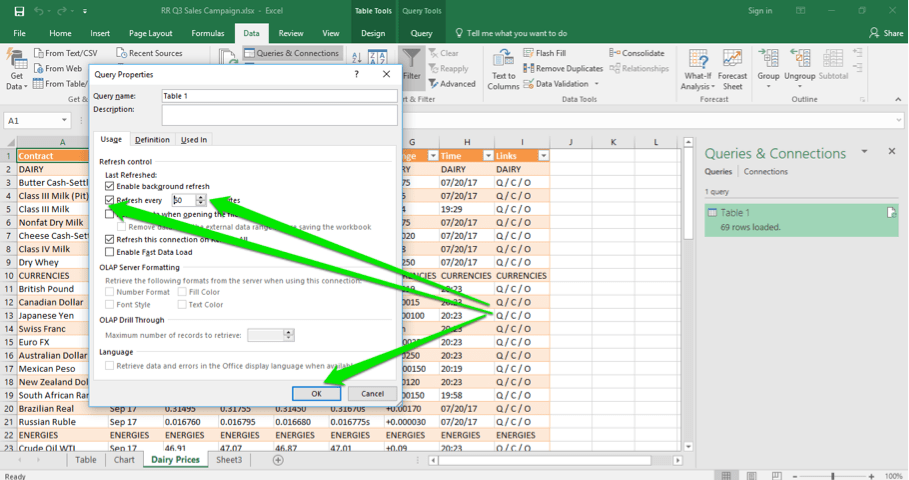
Task: Open the Consolidate tool
Action: [637, 53]
